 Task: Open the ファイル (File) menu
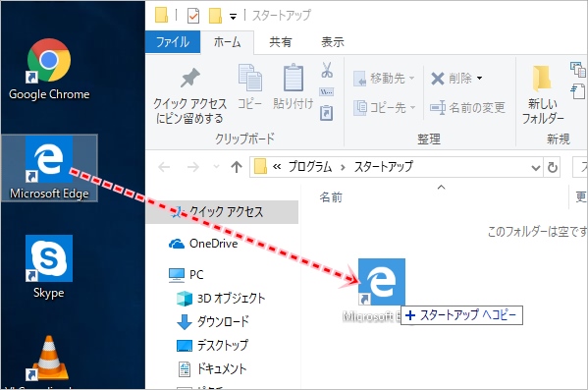(x=173, y=41)
